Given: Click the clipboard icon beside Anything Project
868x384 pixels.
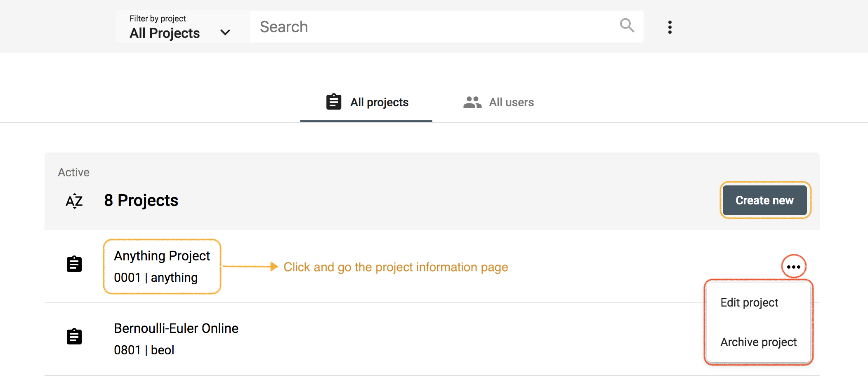Looking at the screenshot, I should [x=74, y=264].
